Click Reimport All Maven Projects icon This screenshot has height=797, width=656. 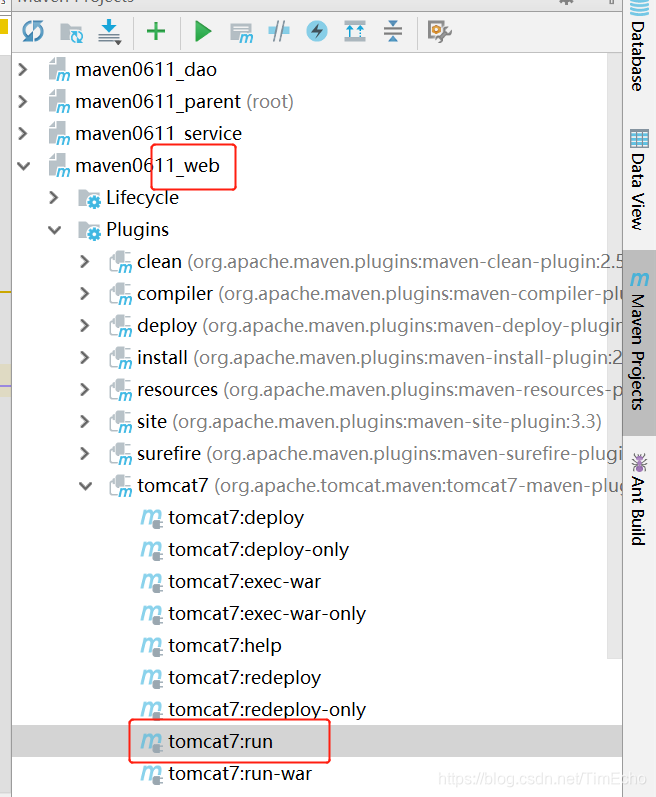(33, 32)
